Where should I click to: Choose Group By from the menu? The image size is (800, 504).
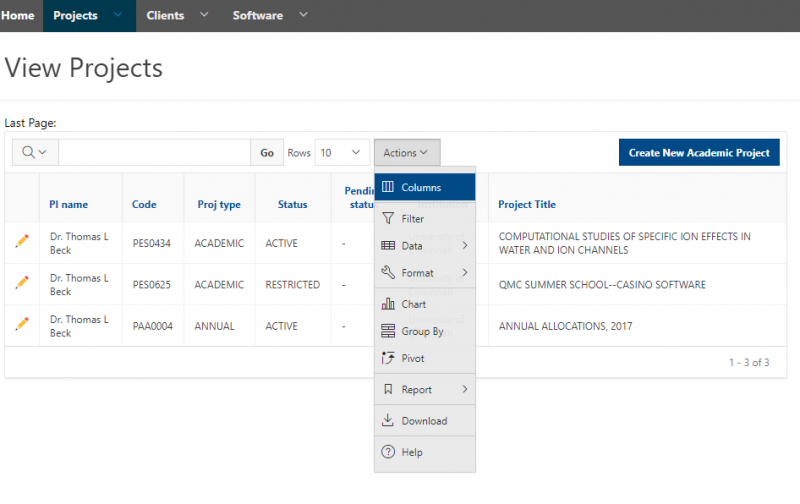pos(424,332)
